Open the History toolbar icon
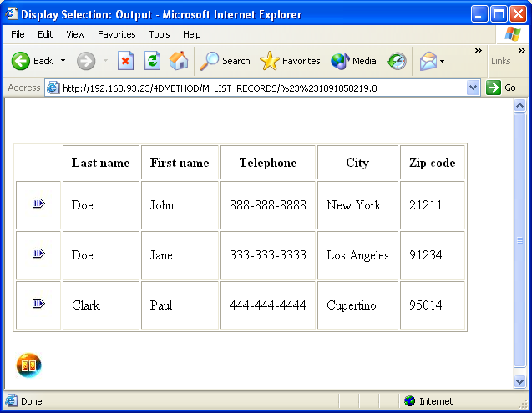This screenshot has height=413, width=532. point(397,61)
